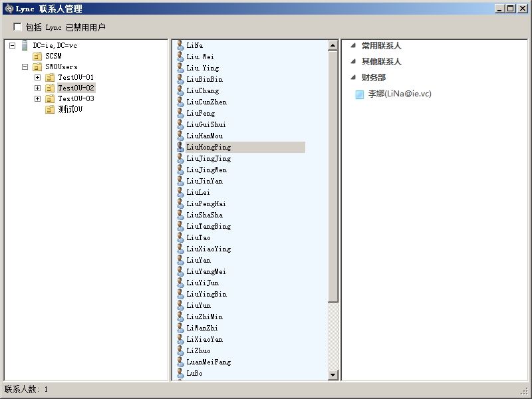Image resolution: width=532 pixels, height=399 pixels.
Task: Expand the TestOU-01 tree node
Action: 37,77
